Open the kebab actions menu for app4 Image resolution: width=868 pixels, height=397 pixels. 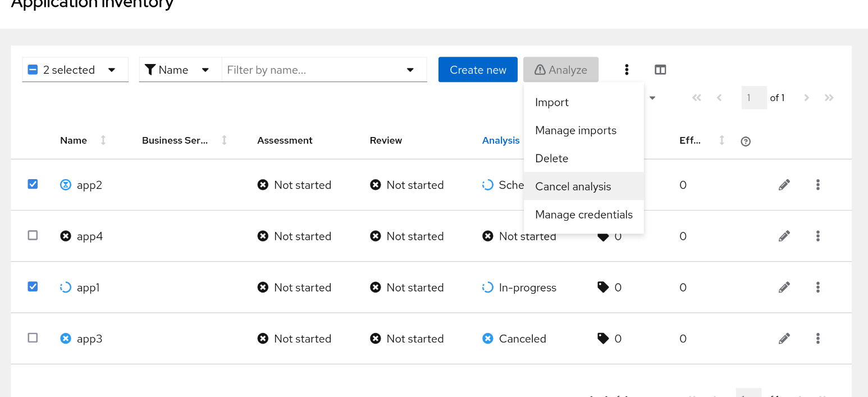coord(818,236)
